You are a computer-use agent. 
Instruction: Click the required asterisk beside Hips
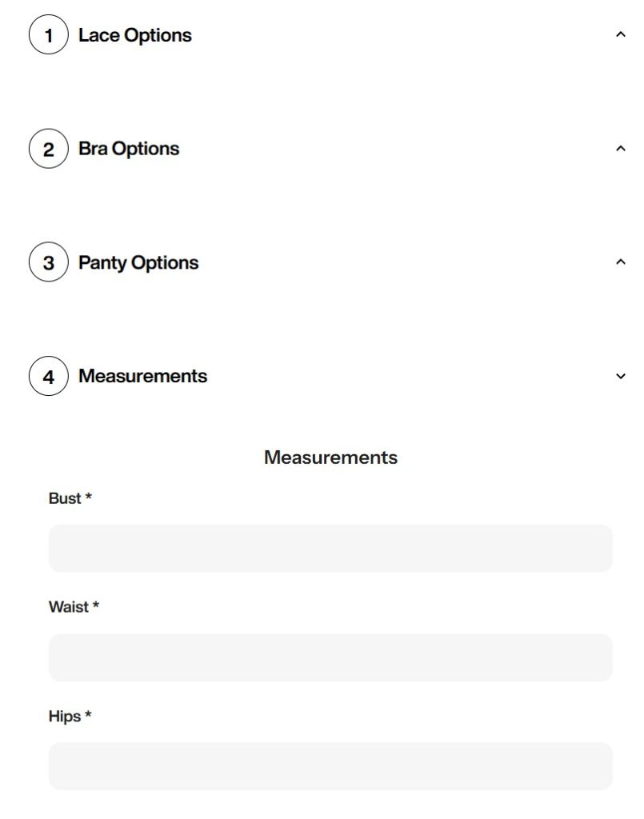pyautogui.click(x=88, y=714)
